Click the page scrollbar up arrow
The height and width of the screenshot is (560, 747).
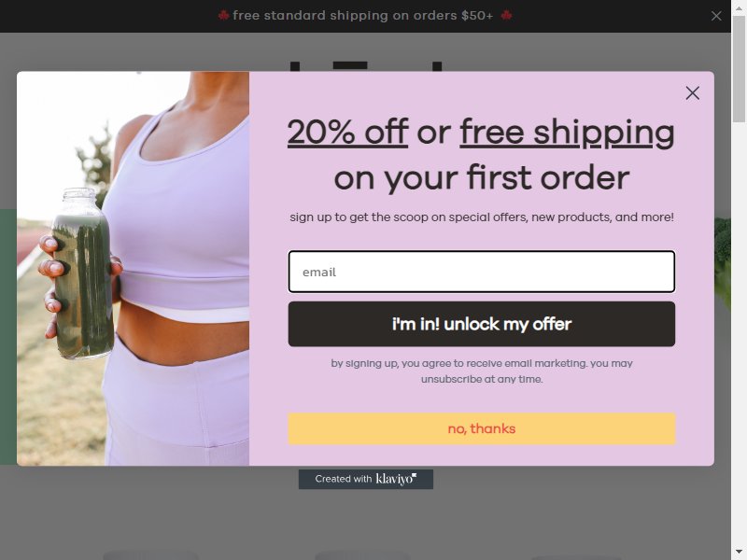point(739,7)
